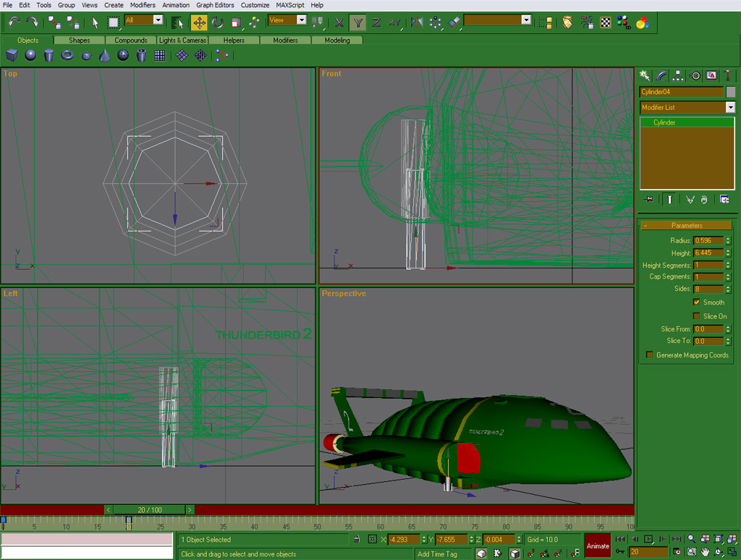Click the Undo arrow icon
This screenshot has width=741, height=560.
(14, 22)
